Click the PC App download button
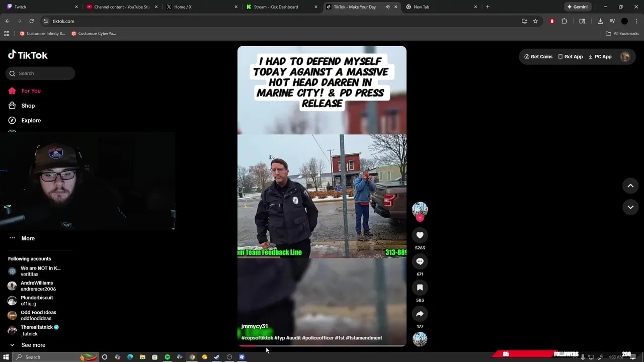 (600, 57)
